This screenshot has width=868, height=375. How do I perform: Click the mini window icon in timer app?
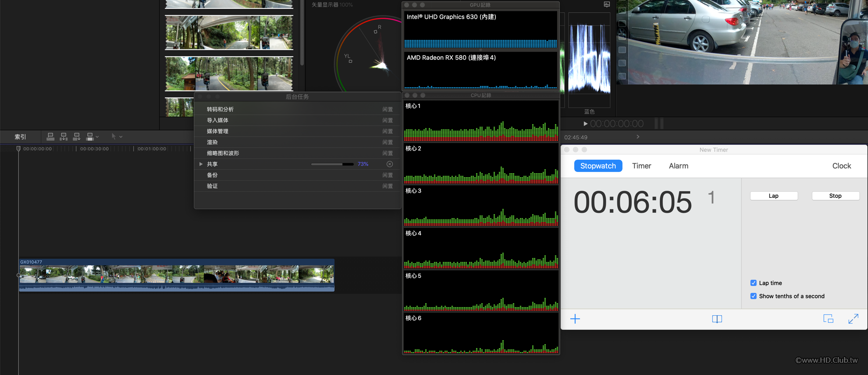(x=828, y=319)
